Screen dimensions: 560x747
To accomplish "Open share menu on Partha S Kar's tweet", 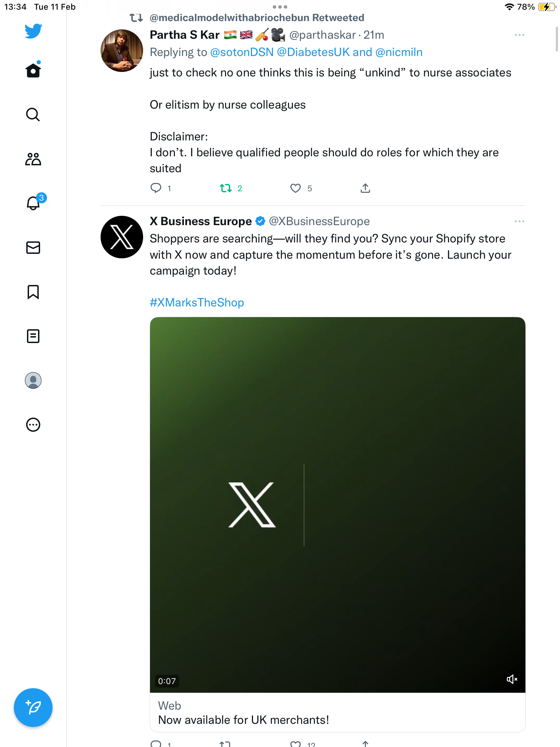I will [365, 188].
